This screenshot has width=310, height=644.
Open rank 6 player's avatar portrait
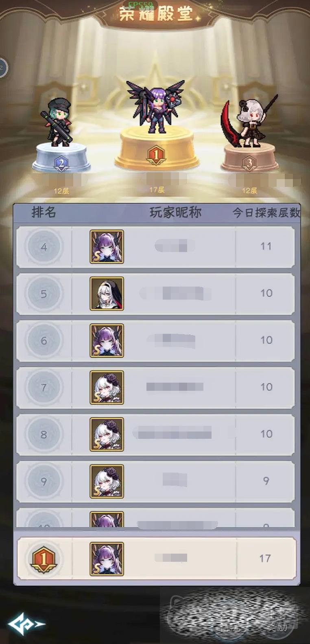pyautogui.click(x=107, y=340)
